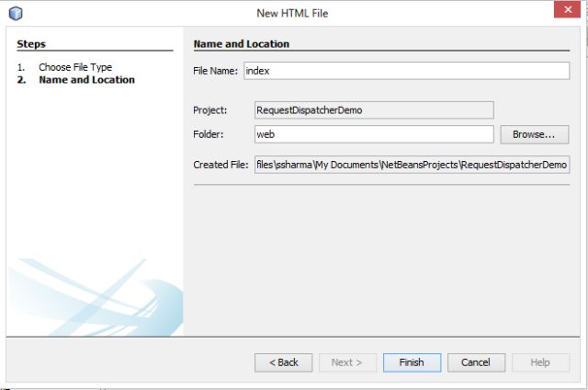Click the Folder field containing web
Image resolution: width=588 pixels, height=390 pixels.
[x=374, y=134]
